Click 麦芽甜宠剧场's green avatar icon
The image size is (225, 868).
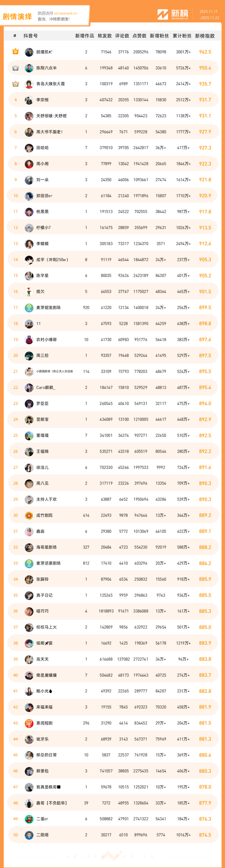coord(29,308)
